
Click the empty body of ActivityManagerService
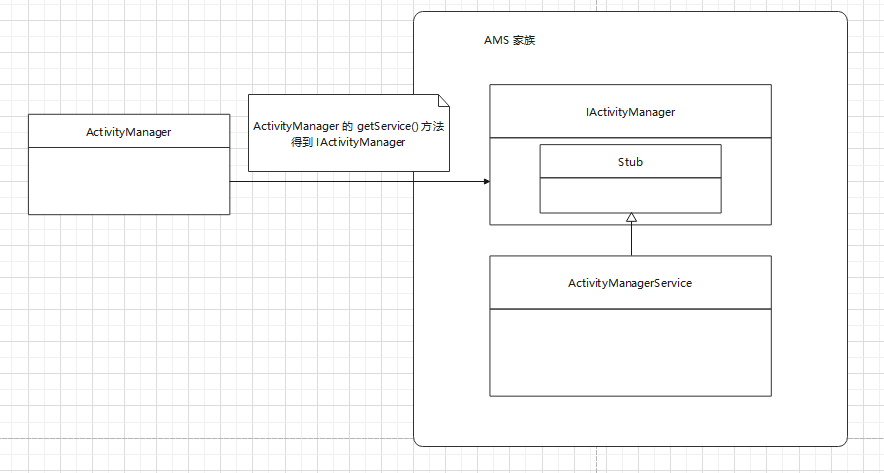coord(630,350)
